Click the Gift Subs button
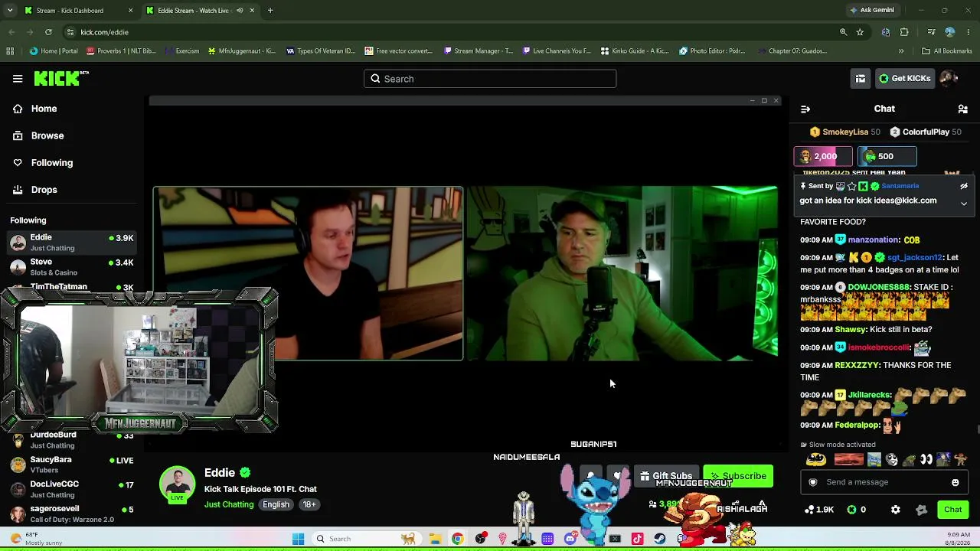Screen dimensions: 980x551 point(666,476)
